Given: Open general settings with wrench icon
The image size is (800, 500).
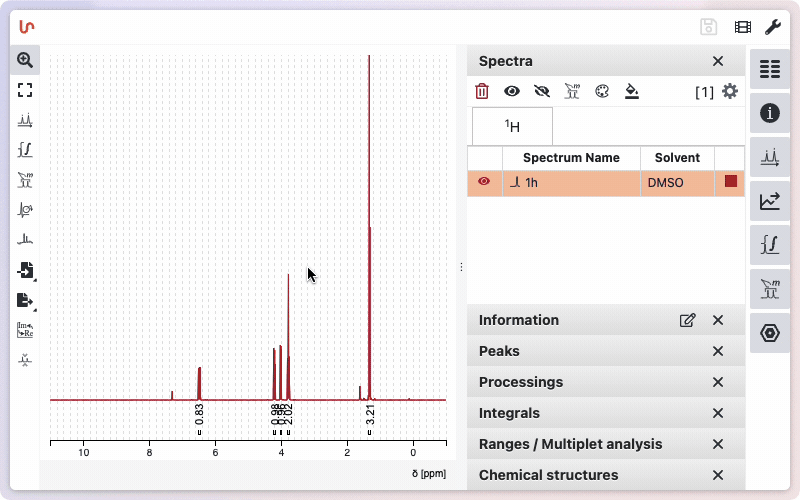Looking at the screenshot, I should [772, 27].
